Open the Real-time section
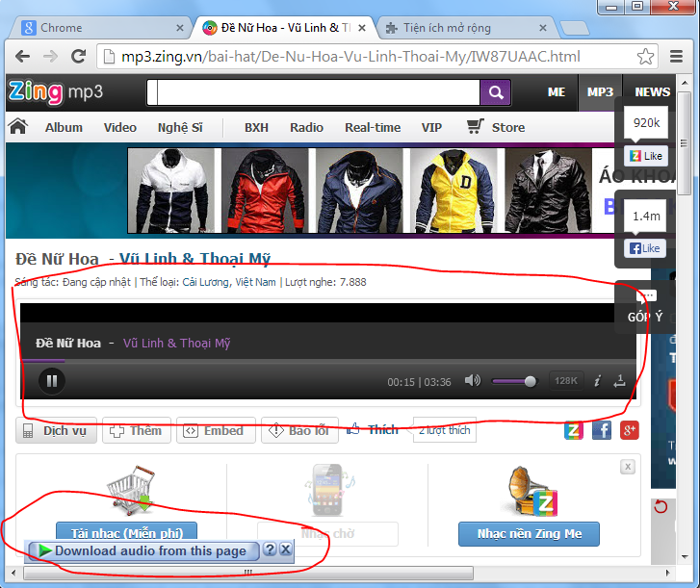Screen dimensions: 700x588 pyautogui.click(x=373, y=128)
